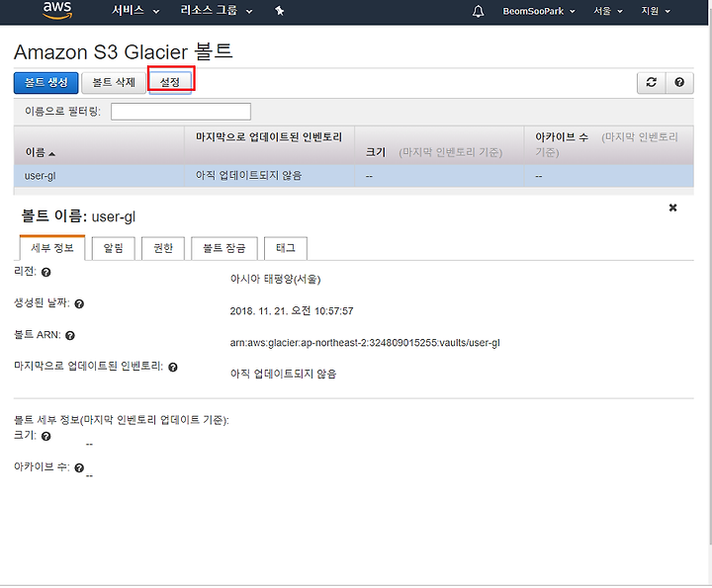
Task: Open the notifications bell
Action: tap(478, 11)
